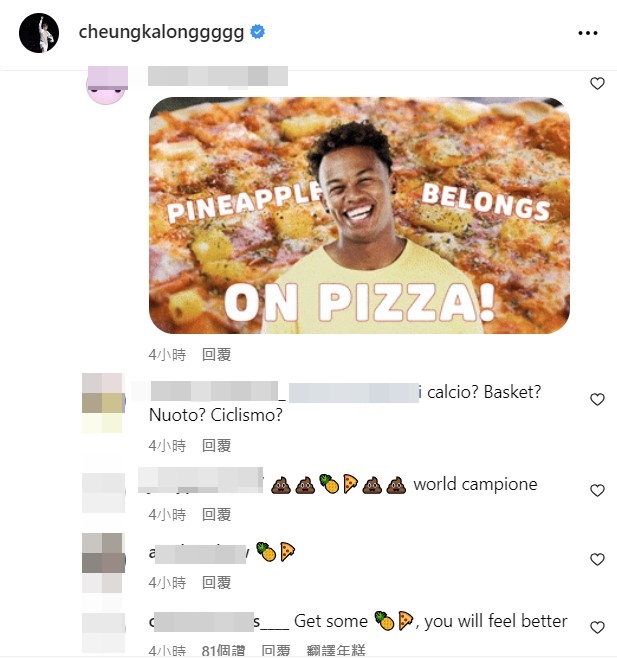Translate the 'Get some' comment
617x658 pixels.
point(336,651)
